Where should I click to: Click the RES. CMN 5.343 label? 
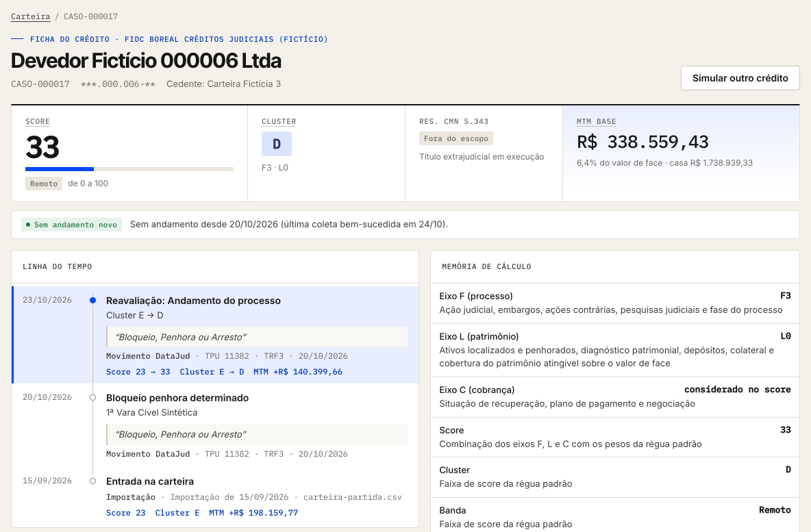453,121
